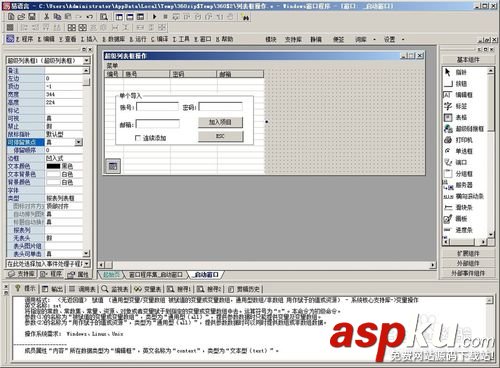The image size is (500, 368).
Task: Expand the 外部组件 component group
Action: [x=468, y=263]
